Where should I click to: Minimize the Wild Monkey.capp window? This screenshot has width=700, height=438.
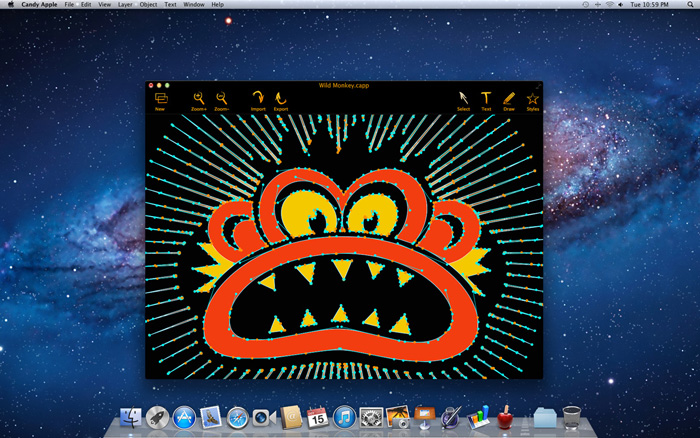click(x=159, y=85)
